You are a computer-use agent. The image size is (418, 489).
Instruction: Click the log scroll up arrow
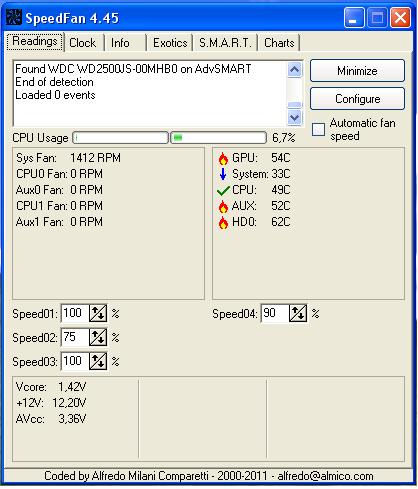click(294, 70)
